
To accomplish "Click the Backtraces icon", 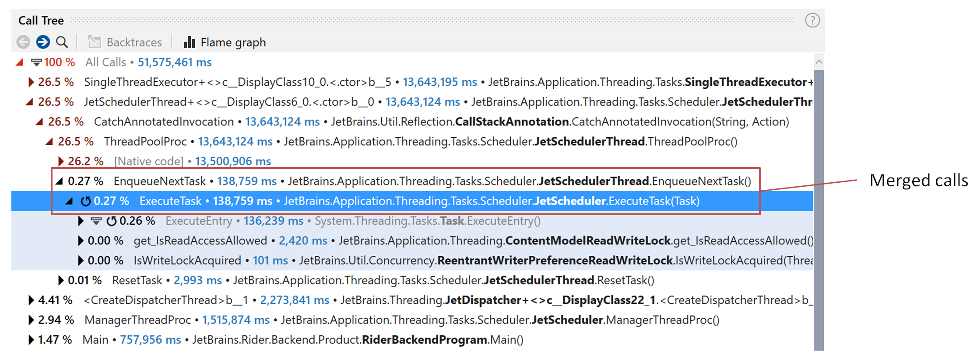I will point(94,42).
